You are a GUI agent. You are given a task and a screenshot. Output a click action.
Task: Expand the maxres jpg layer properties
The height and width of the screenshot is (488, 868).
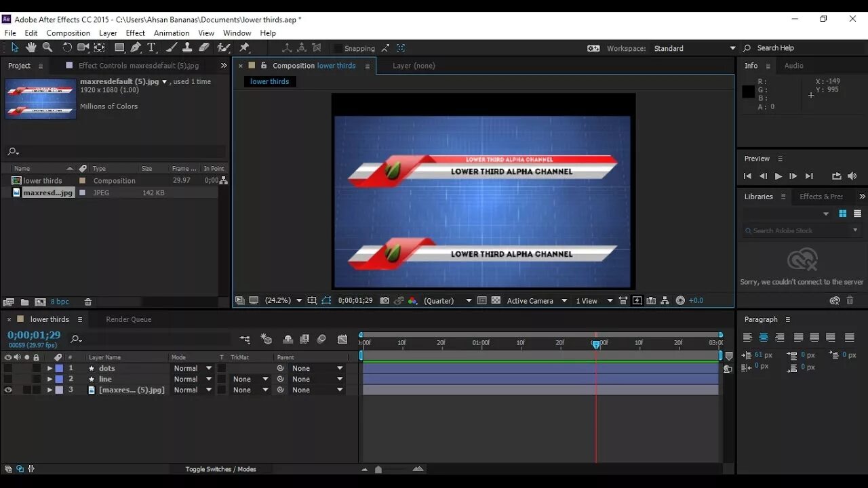[50, 390]
